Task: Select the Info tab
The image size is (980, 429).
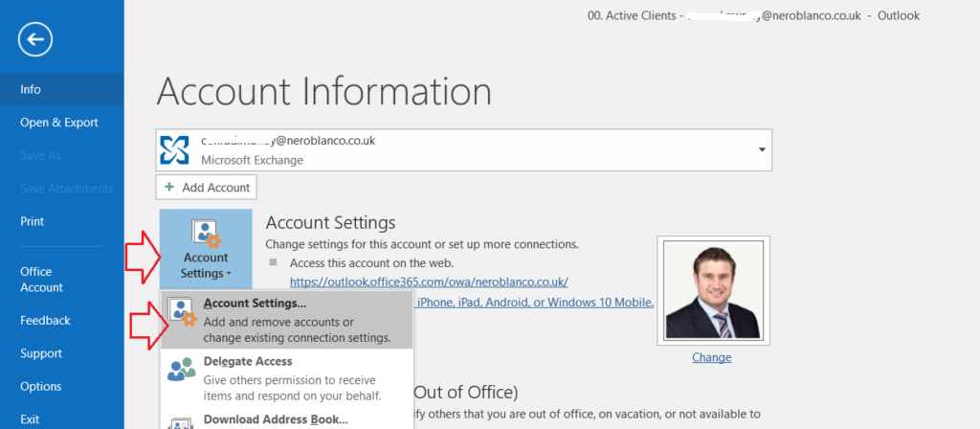Action: coord(62,89)
